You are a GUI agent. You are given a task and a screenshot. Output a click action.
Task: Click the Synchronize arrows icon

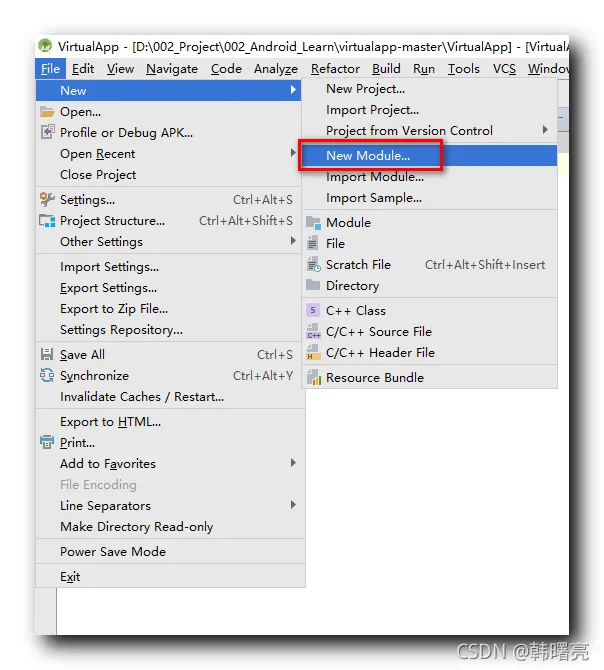[x=47, y=375]
